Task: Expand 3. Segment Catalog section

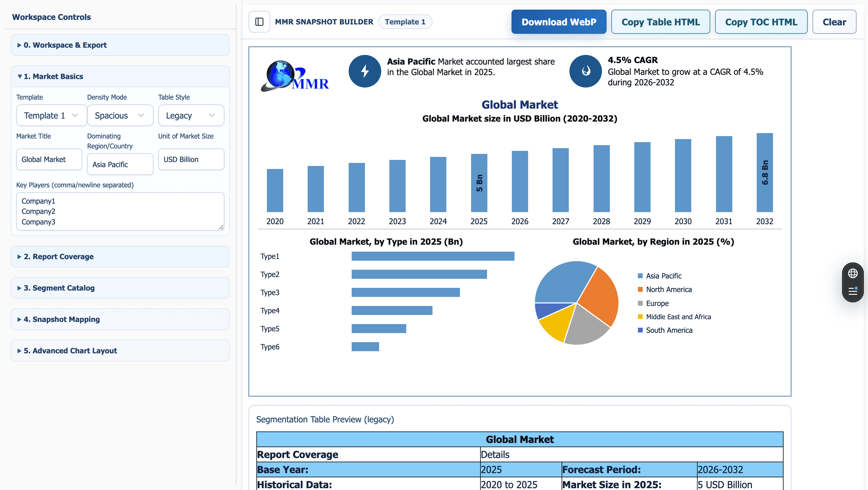Action: point(120,288)
